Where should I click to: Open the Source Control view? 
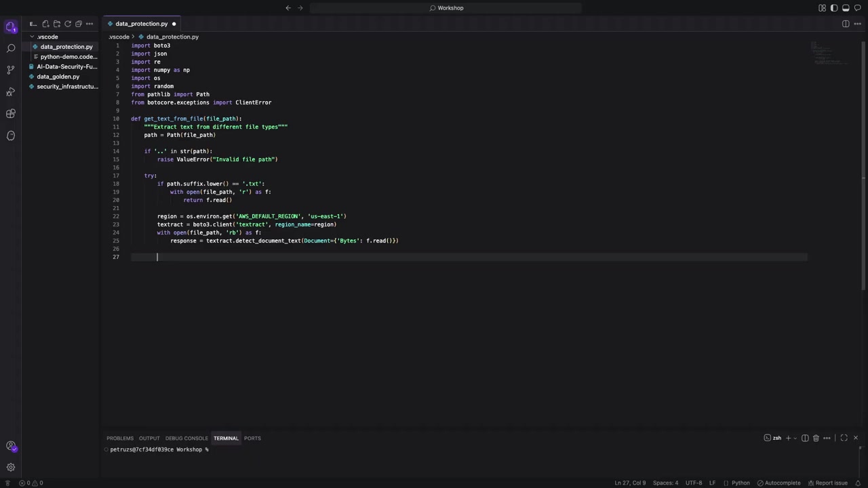pos(11,70)
